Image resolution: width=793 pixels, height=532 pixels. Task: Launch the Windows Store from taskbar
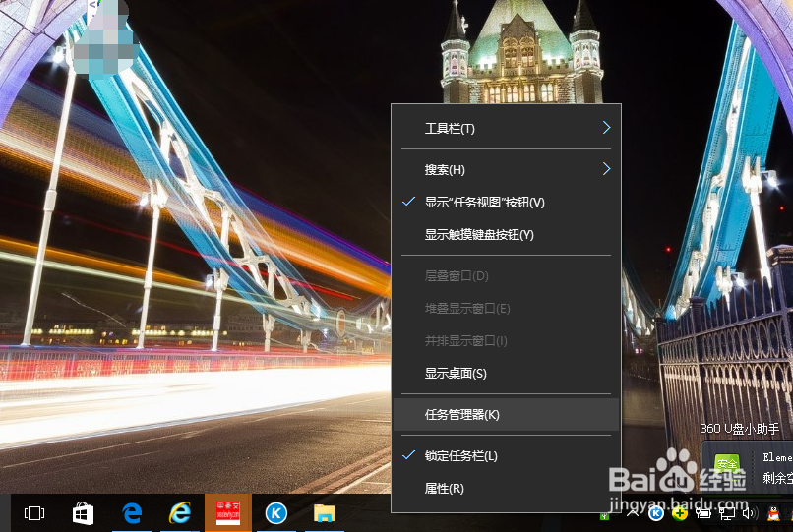pyautogui.click(x=83, y=513)
